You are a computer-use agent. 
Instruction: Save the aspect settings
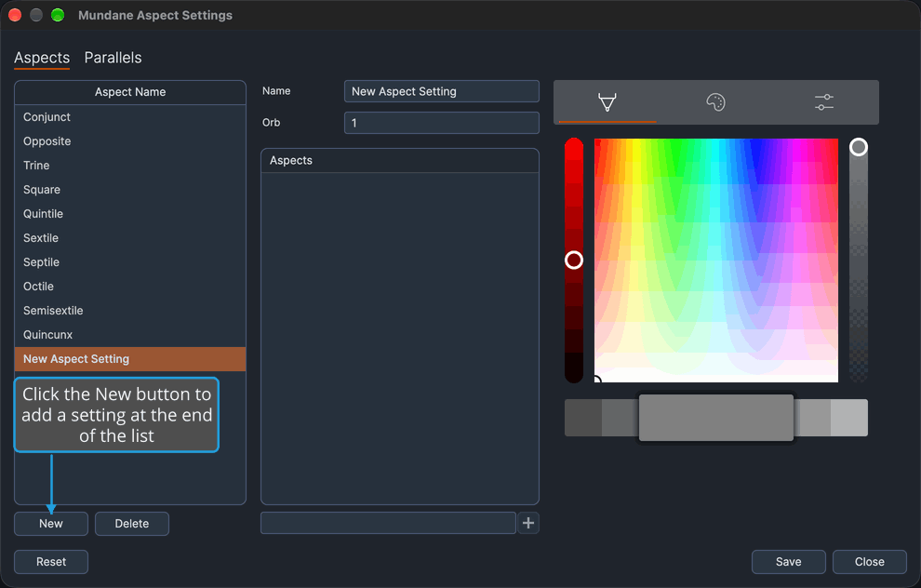788,562
